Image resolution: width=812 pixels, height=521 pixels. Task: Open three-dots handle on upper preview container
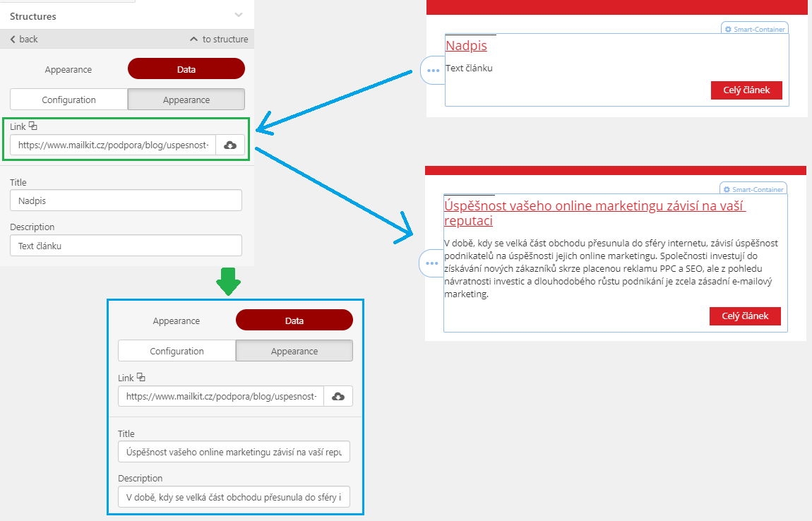pos(433,70)
